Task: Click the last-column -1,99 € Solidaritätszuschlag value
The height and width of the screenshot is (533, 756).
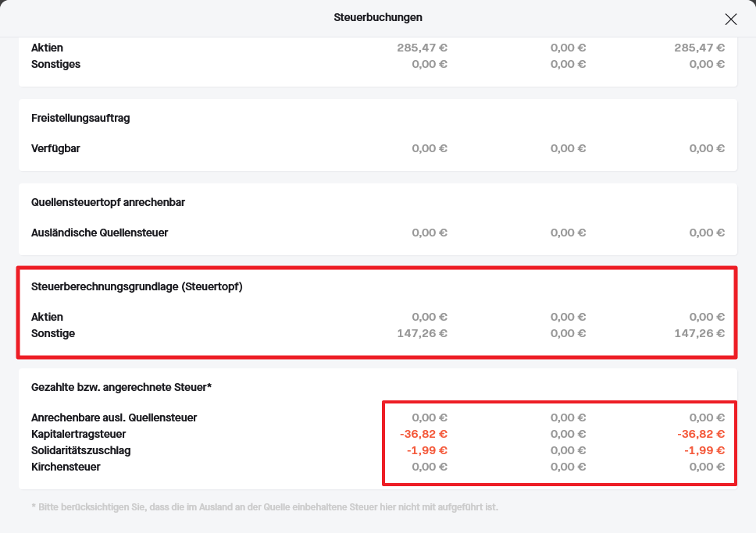Action: [704, 451]
